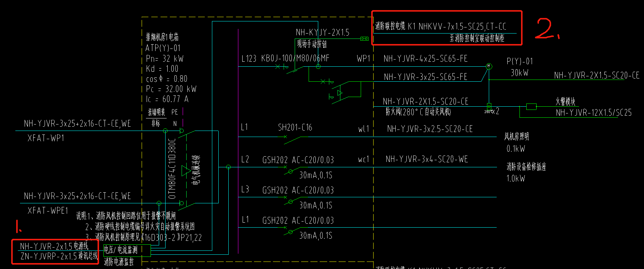Click the wc1 circuit label
This screenshot has height=269, width=644.
point(364,159)
